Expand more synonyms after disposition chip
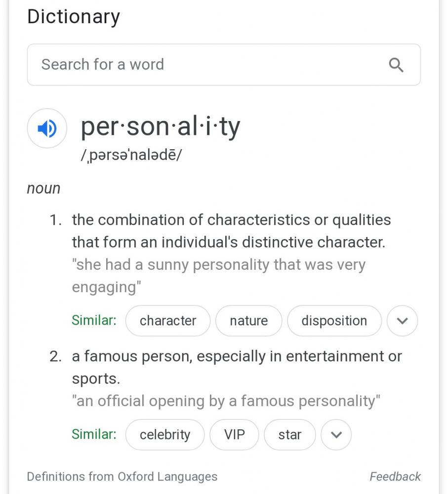This screenshot has height=494, width=448. [402, 321]
